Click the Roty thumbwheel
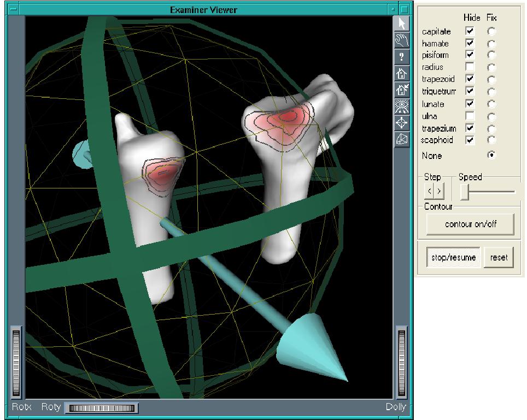 click(102, 408)
